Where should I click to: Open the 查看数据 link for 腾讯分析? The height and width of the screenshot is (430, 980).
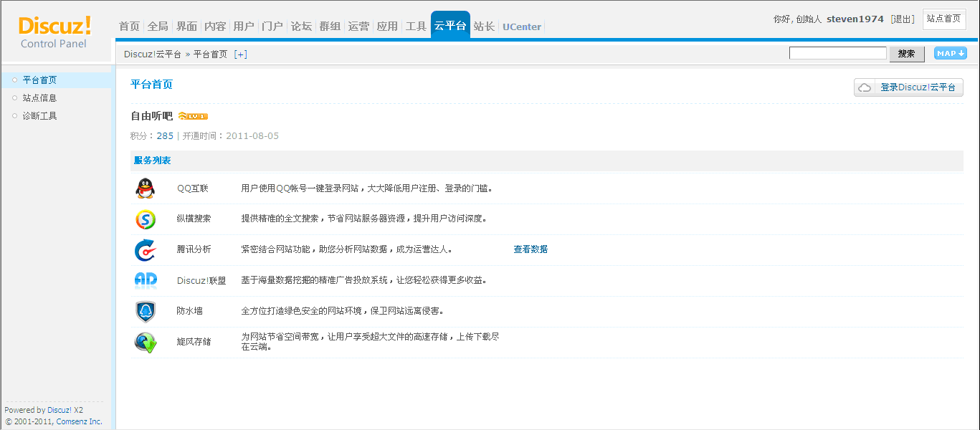pos(531,249)
